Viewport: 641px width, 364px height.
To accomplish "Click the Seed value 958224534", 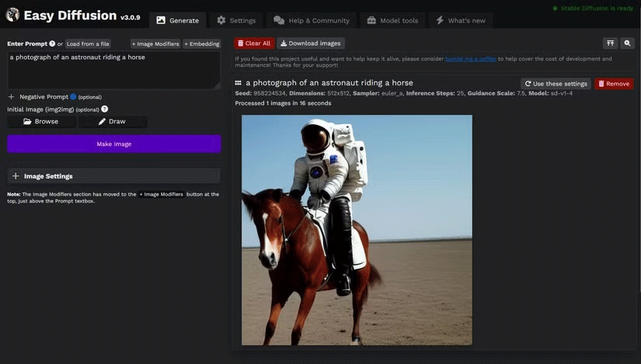I will click(x=270, y=94).
